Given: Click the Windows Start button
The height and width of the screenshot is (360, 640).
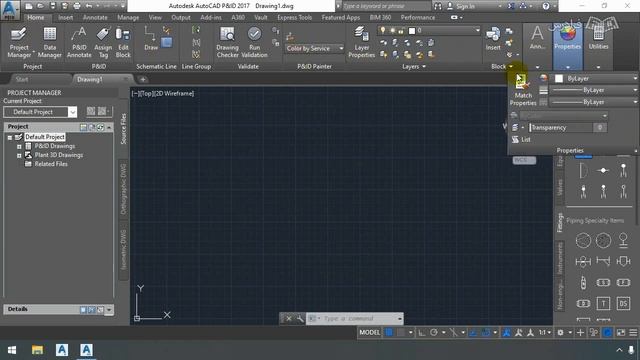Looking at the screenshot, I should (x=12, y=350).
